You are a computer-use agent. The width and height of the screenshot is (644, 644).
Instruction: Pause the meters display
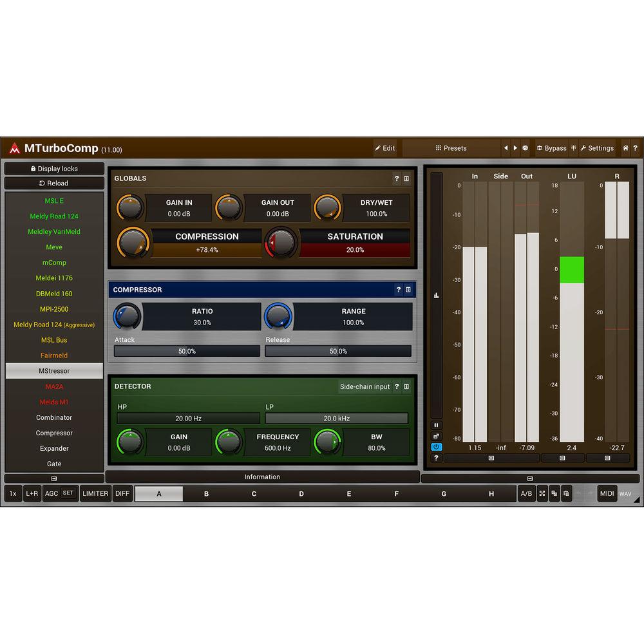click(x=436, y=425)
